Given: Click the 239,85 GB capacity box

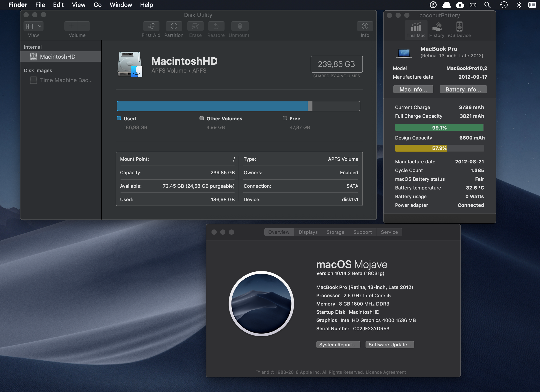Looking at the screenshot, I should point(336,64).
